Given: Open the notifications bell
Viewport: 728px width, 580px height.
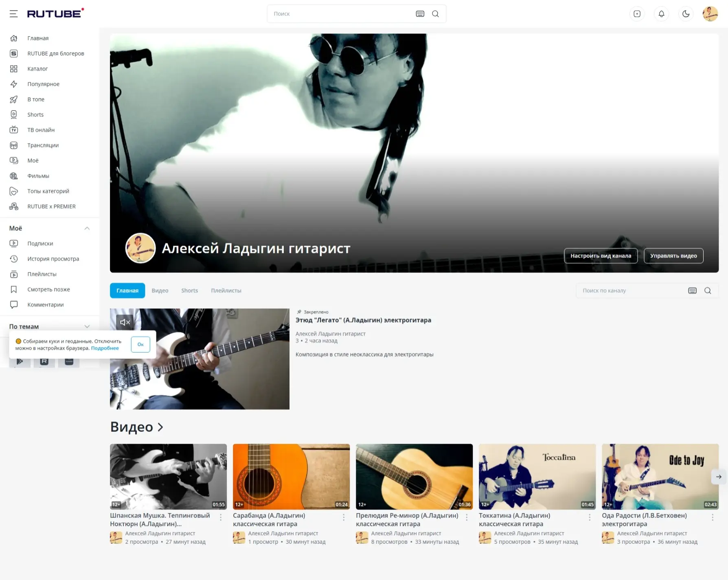Looking at the screenshot, I should pos(661,14).
